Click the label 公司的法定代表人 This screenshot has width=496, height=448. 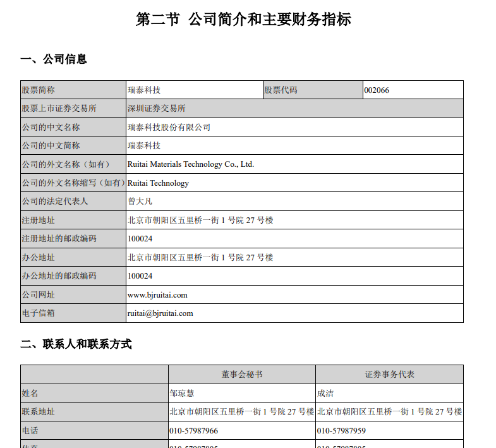pyautogui.click(x=55, y=201)
